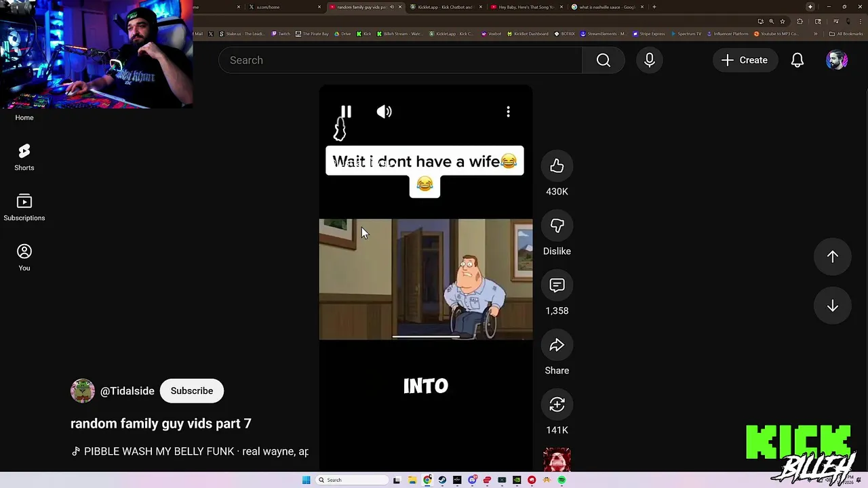Open the StreamElements bookmark
The width and height of the screenshot is (868, 488).
(604, 34)
